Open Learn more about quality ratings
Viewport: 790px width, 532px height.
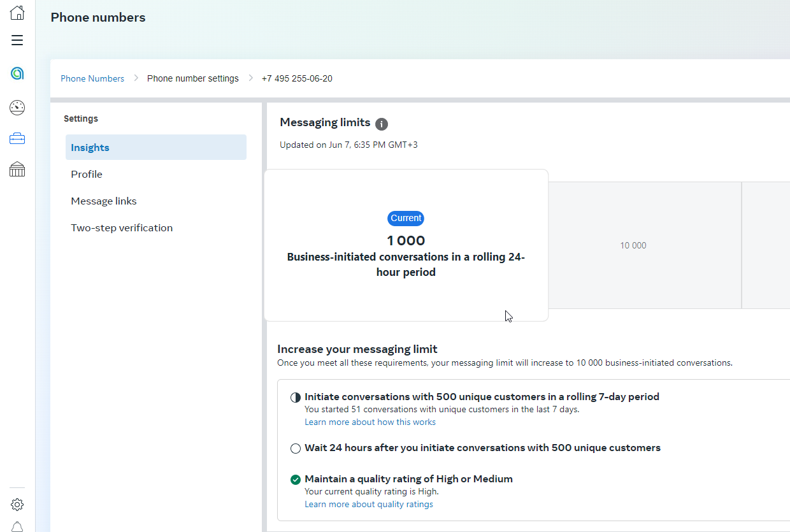tap(369, 504)
